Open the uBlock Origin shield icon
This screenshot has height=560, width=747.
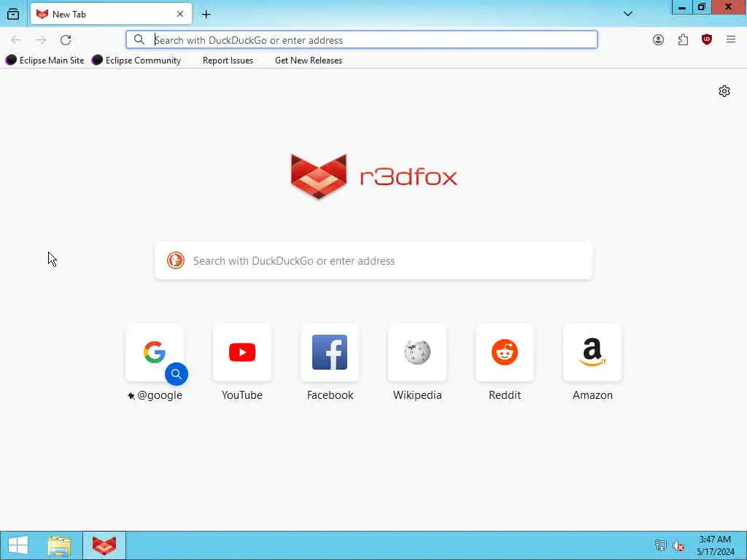(x=707, y=40)
